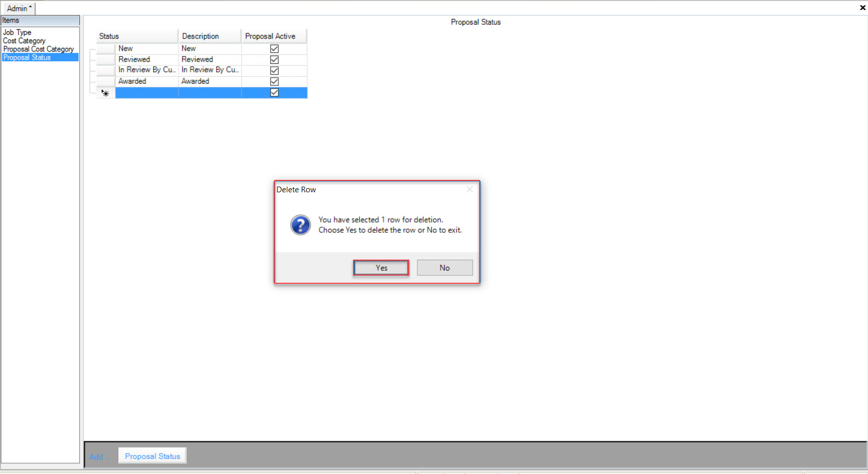Sort by the Status column header
This screenshot has width=868, height=474.
[137, 36]
